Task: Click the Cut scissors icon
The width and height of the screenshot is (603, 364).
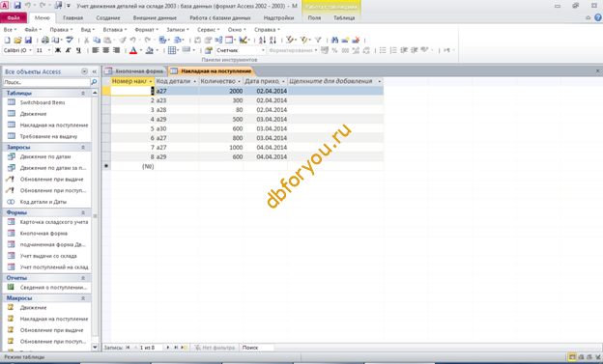Action: [87, 40]
